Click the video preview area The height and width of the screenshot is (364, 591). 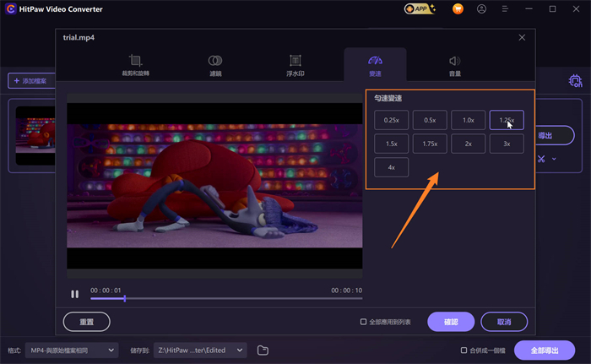pyautogui.click(x=214, y=186)
